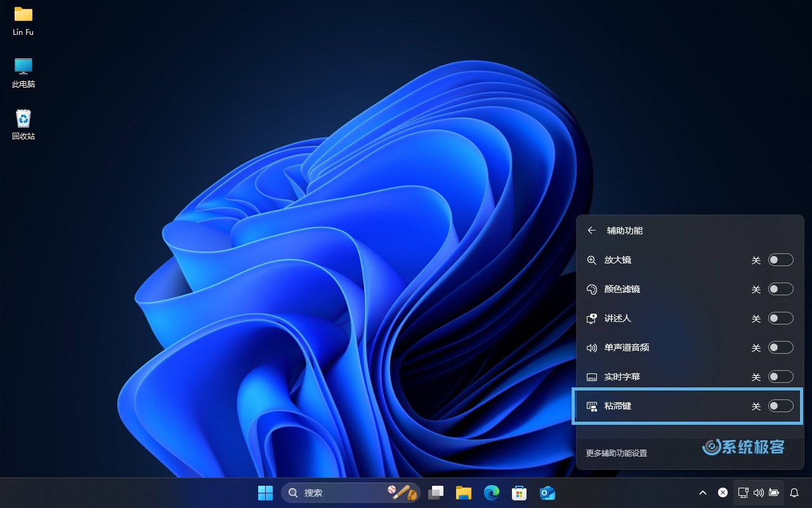Open Microsoft Edge from taskbar
812x508 pixels.
point(492,493)
